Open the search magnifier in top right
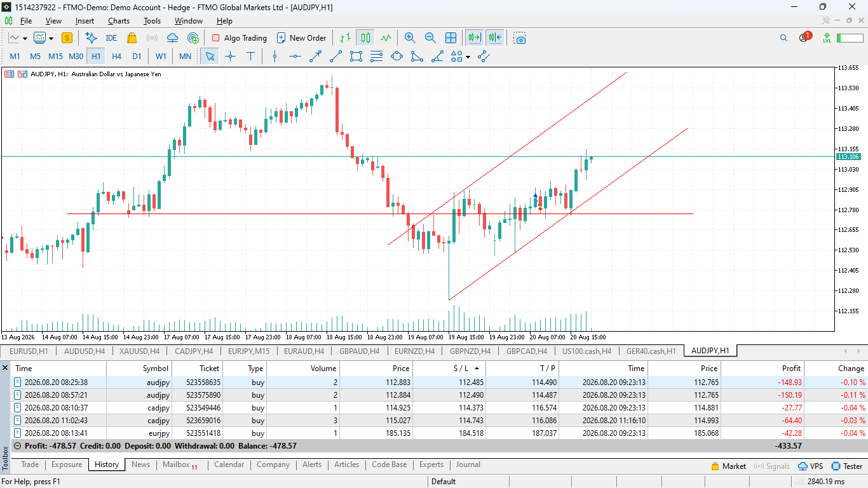Image resolution: width=868 pixels, height=488 pixels. [x=783, y=38]
